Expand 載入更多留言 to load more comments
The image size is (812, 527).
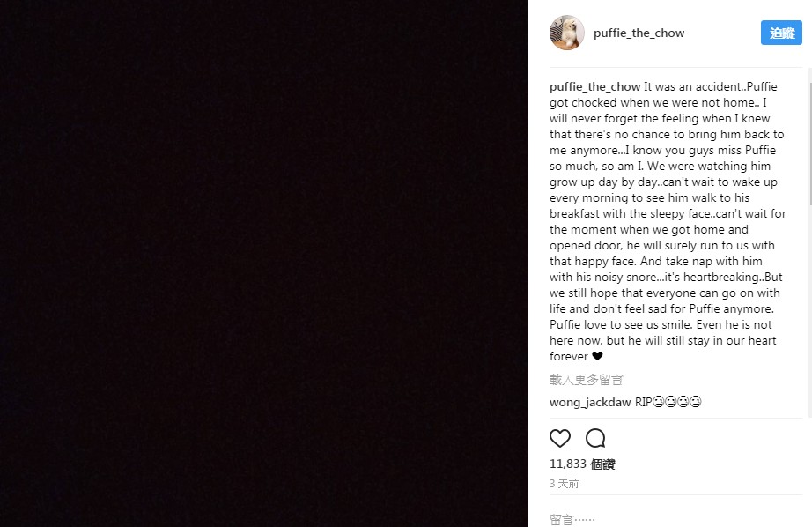point(586,380)
